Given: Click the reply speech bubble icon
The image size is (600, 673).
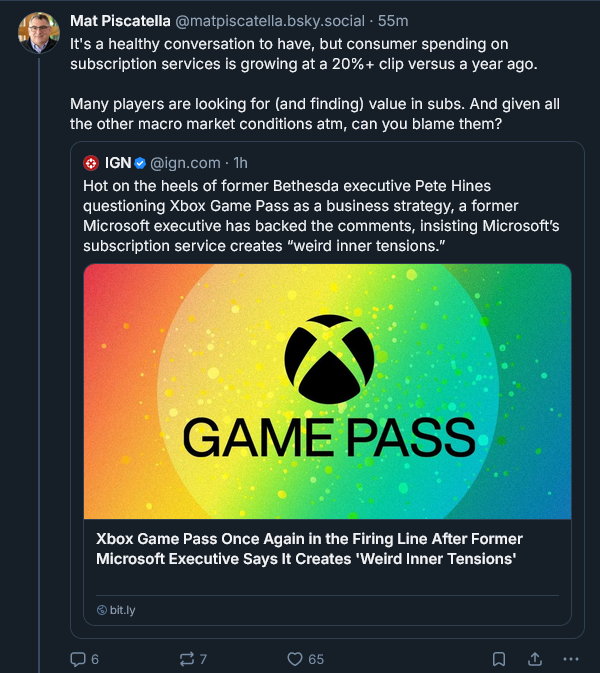Looking at the screenshot, I should click(78, 659).
